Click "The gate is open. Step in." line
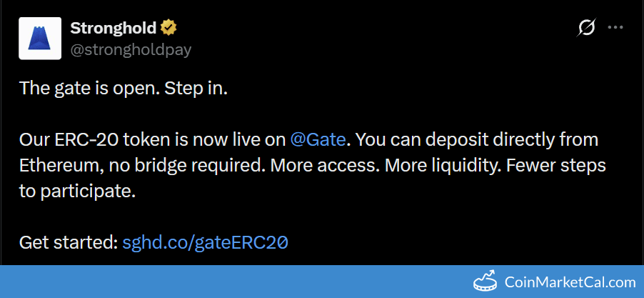Viewport: 644px width, 298px height. (x=124, y=89)
